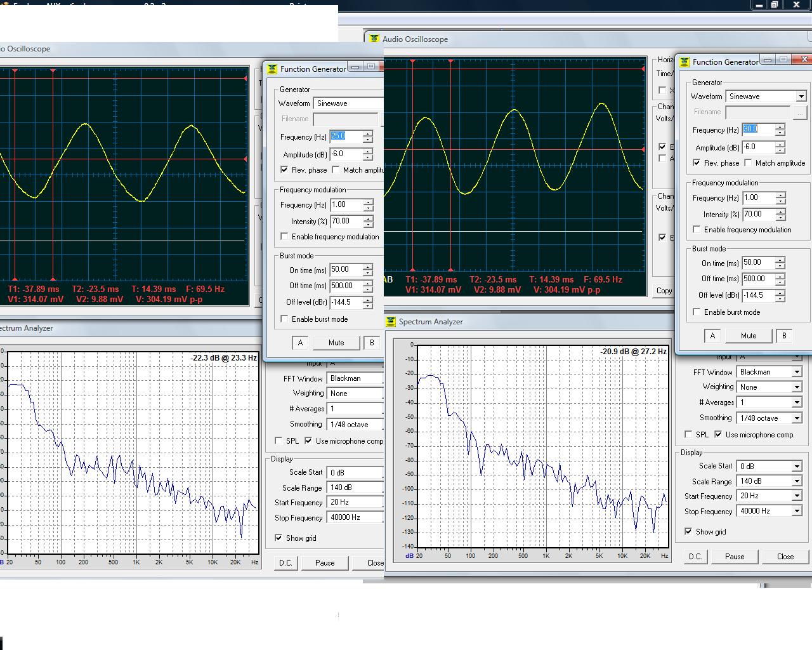Click the Intensity 70.00 field in right generator
The width and height of the screenshot is (812, 650).
[x=757, y=215]
